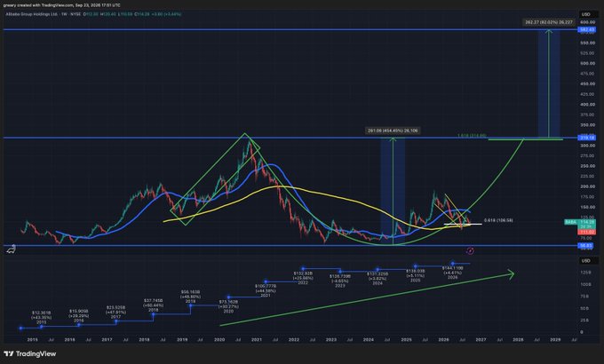Select the 56.83 horizontal line price label
Viewport: 604px width, 364px height.
point(586,245)
